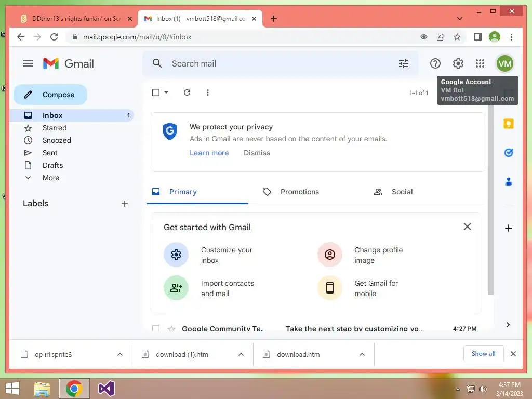This screenshot has height=399, width=532.
Task: Switch to the Primary tab
Action: [197, 192]
